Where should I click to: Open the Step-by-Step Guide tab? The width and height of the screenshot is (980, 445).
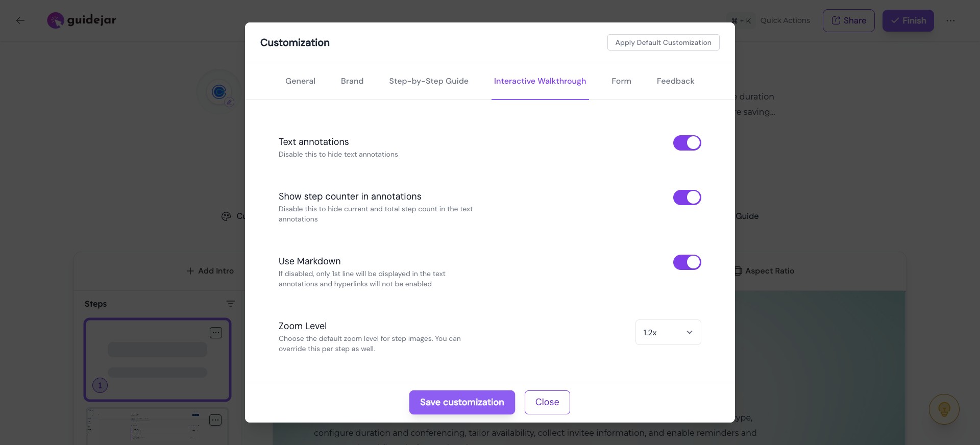coord(429,81)
